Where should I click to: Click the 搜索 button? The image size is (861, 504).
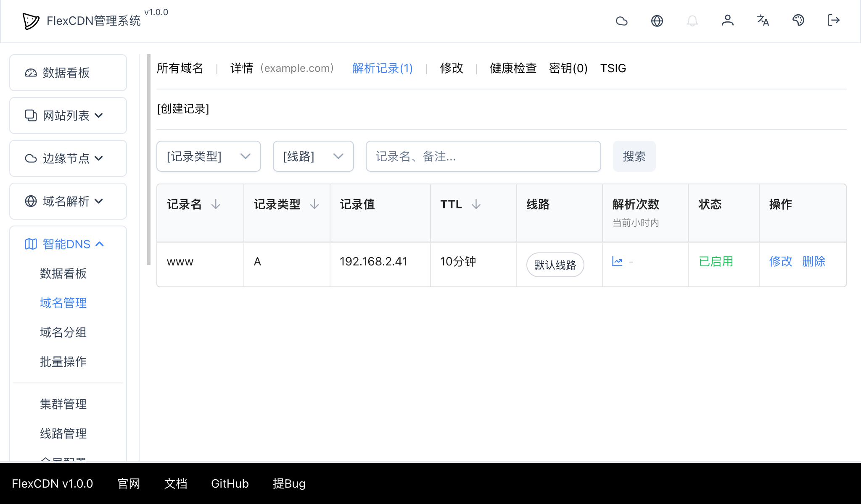(x=634, y=156)
